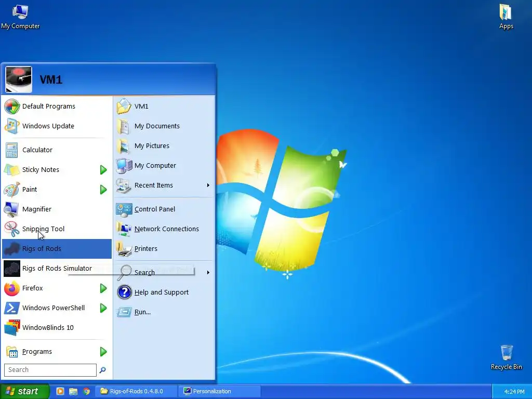Open Default Programs from start menu
The width and height of the screenshot is (532, 399).
57,106
